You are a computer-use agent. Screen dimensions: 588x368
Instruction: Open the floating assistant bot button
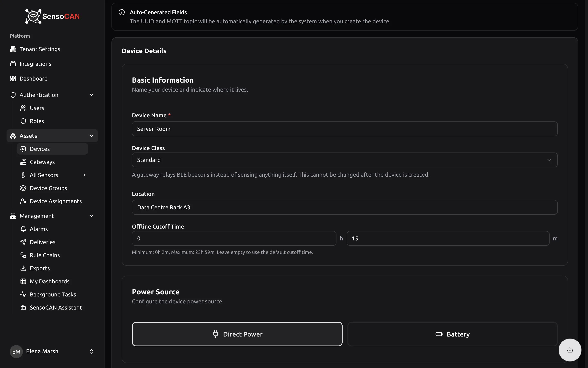coord(570,350)
